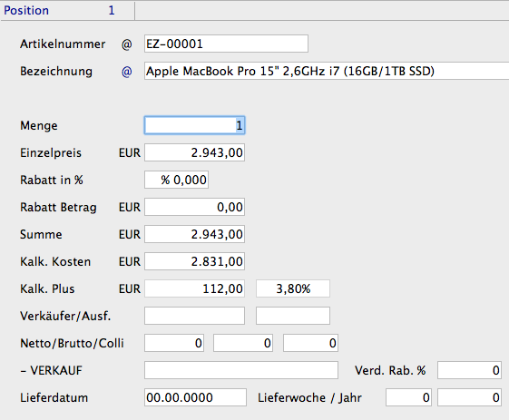Click the 'Verkäufer/Ausf.' label

click(x=65, y=317)
